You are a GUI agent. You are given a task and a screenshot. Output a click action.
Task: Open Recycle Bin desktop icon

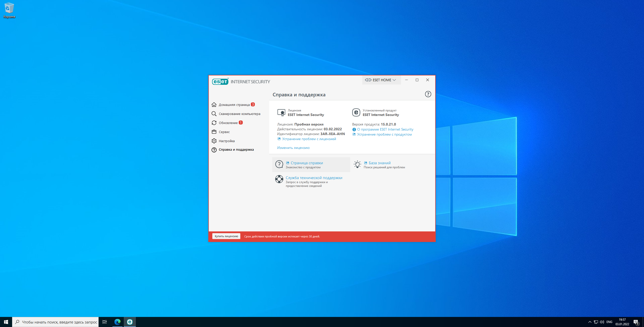pyautogui.click(x=9, y=10)
